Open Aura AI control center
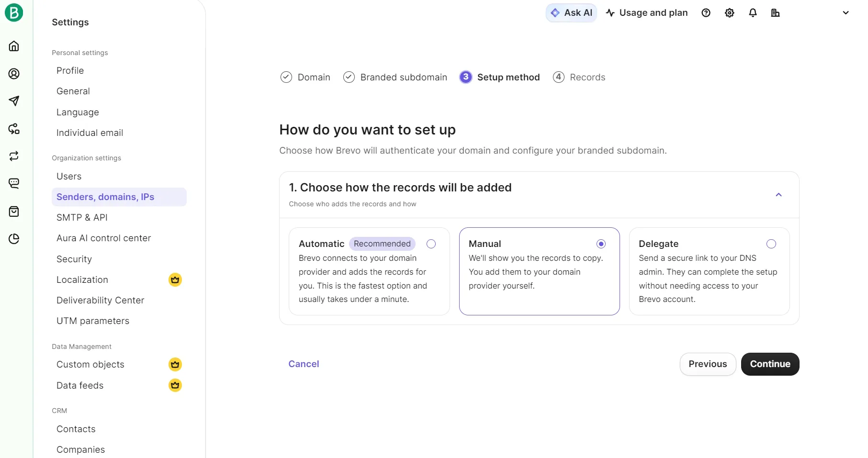Image resolution: width=868 pixels, height=458 pixels. (103, 238)
